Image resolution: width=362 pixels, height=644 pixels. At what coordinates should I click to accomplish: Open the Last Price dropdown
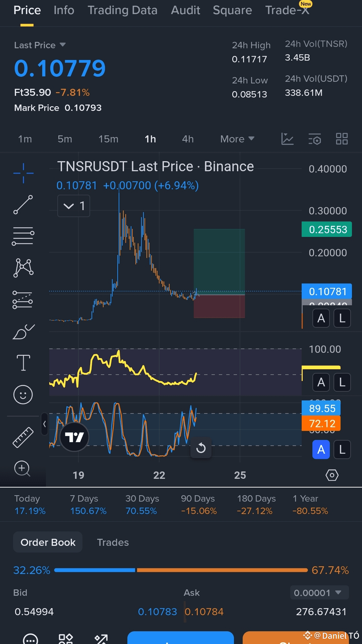click(40, 45)
